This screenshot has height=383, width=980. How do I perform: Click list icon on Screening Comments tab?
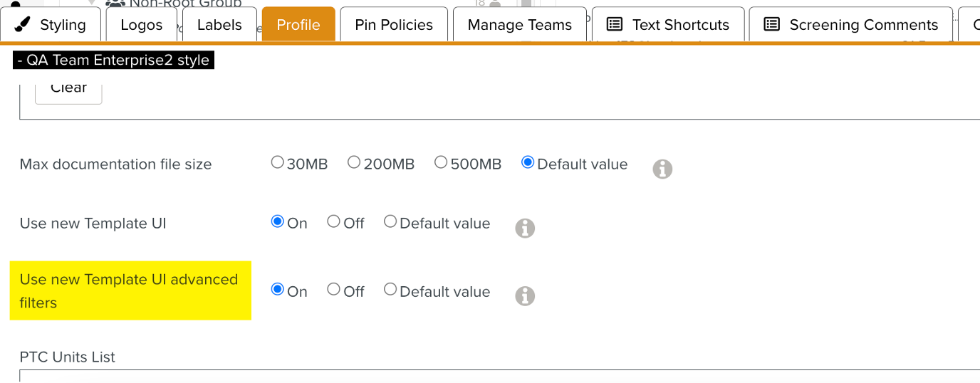click(771, 25)
